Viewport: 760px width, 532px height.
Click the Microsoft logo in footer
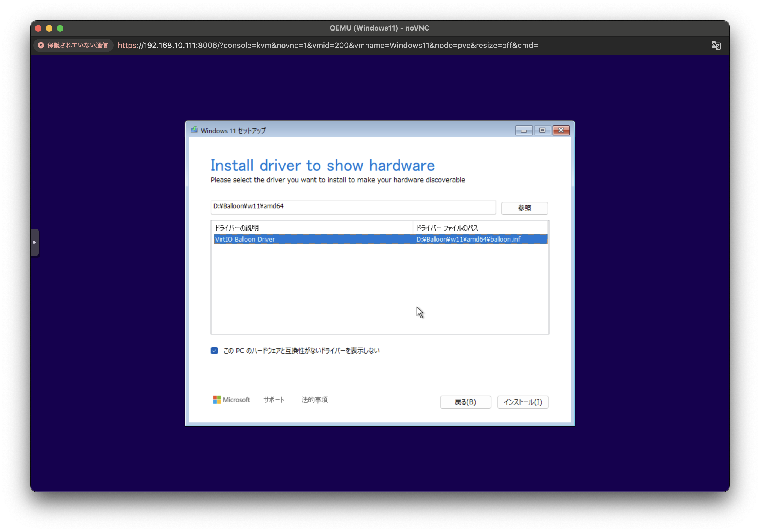pyautogui.click(x=231, y=400)
